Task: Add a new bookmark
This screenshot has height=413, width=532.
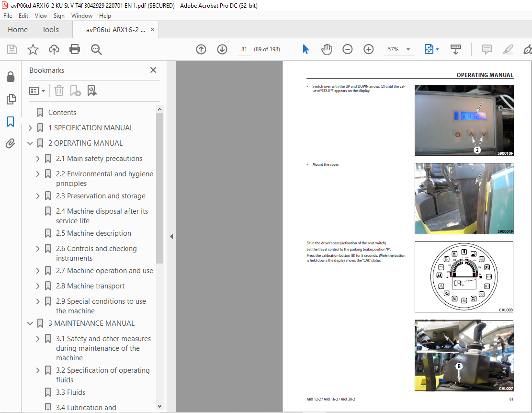Action: pyautogui.click(x=75, y=91)
